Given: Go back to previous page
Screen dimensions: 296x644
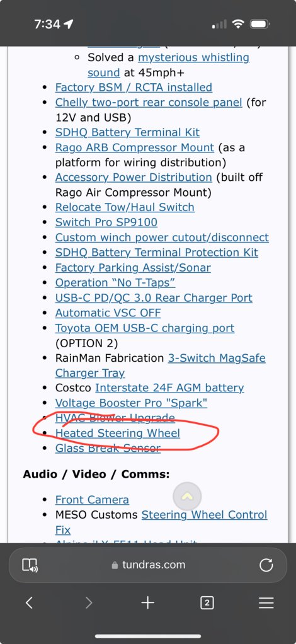Looking at the screenshot, I should coord(29,602).
